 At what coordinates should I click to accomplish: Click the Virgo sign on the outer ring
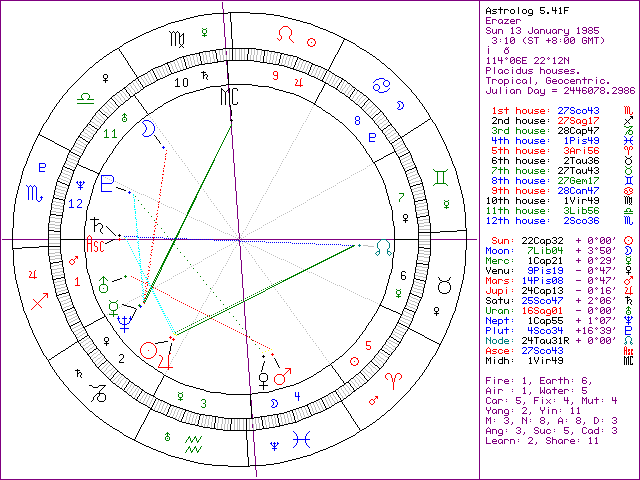point(176,38)
